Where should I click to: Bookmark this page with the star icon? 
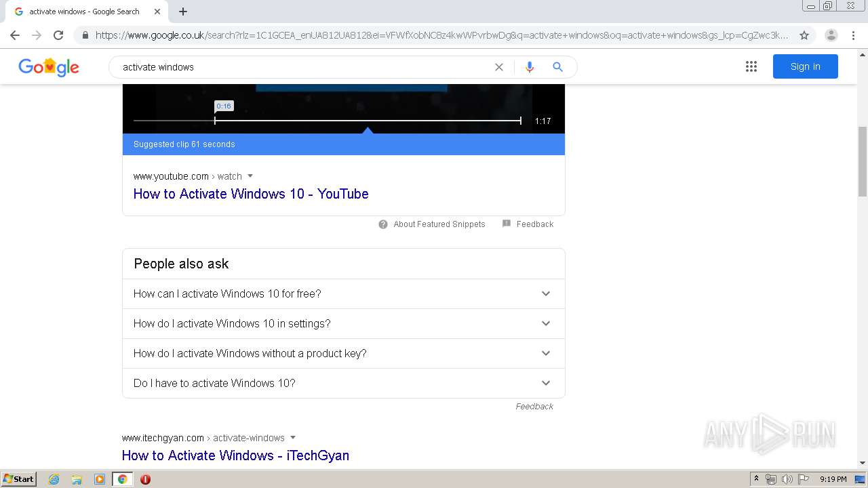pos(804,35)
